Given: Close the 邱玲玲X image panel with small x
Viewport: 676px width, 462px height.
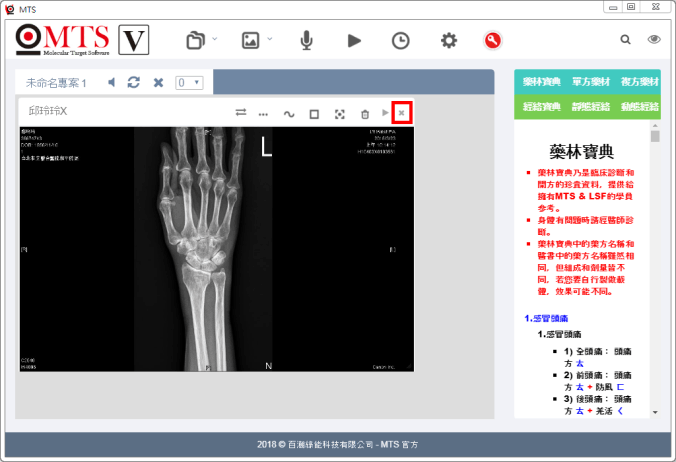Looking at the screenshot, I should [x=401, y=113].
